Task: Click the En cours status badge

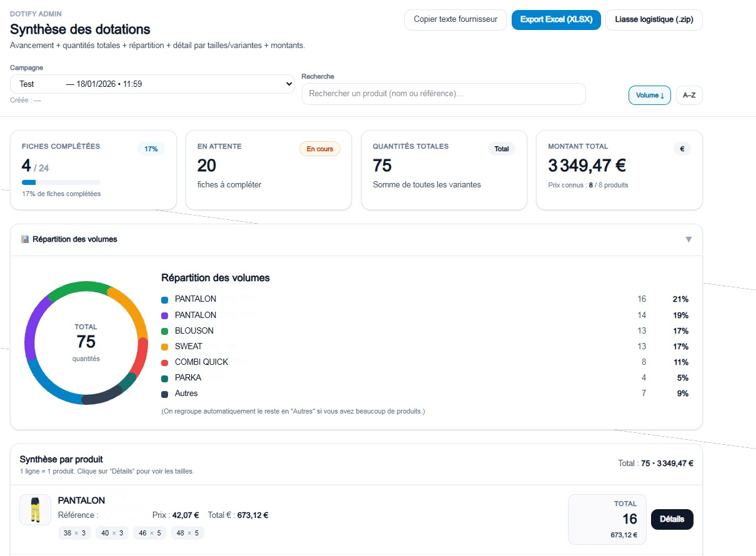Action: coord(320,149)
